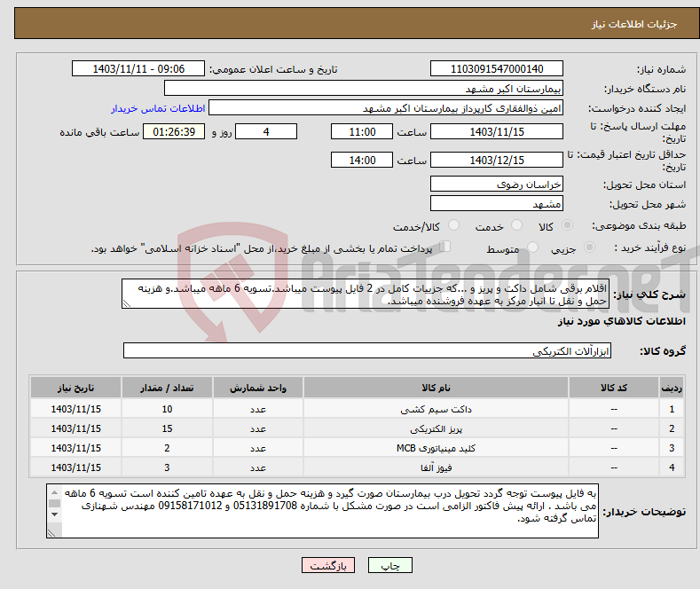Select the متوسط purchase type radio

pyautogui.click(x=532, y=247)
